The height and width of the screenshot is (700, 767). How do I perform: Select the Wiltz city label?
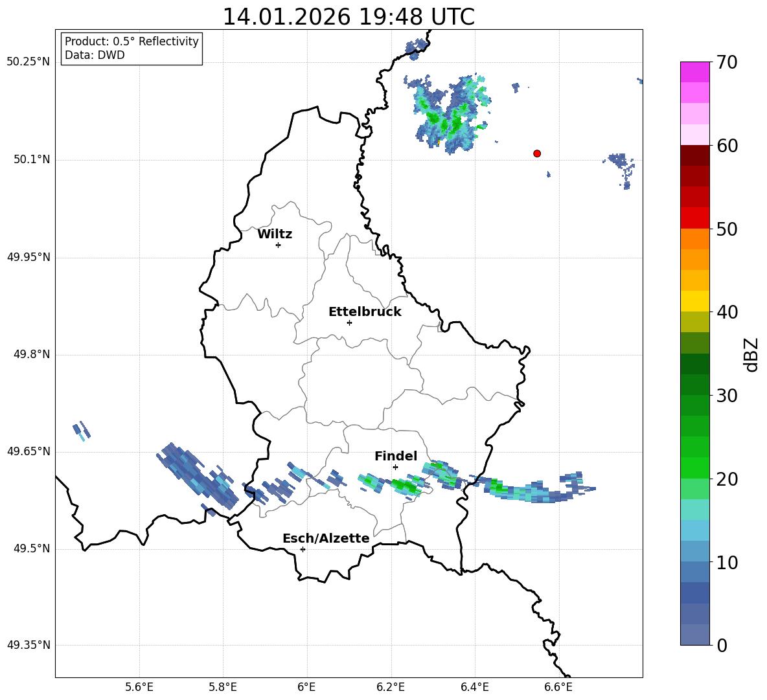(x=275, y=234)
